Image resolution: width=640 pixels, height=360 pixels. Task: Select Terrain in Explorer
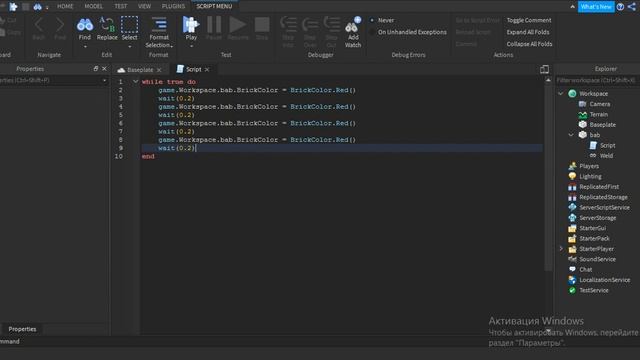pos(598,114)
